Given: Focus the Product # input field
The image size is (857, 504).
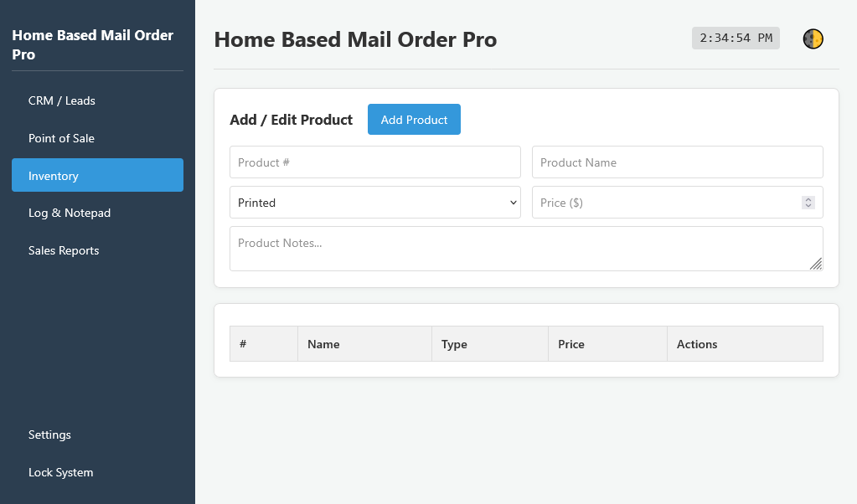Looking at the screenshot, I should click(375, 162).
